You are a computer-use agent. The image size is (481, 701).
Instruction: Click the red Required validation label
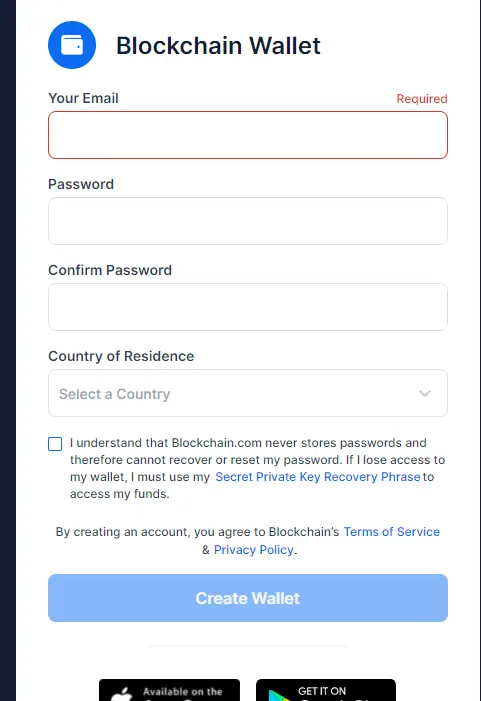coord(422,99)
